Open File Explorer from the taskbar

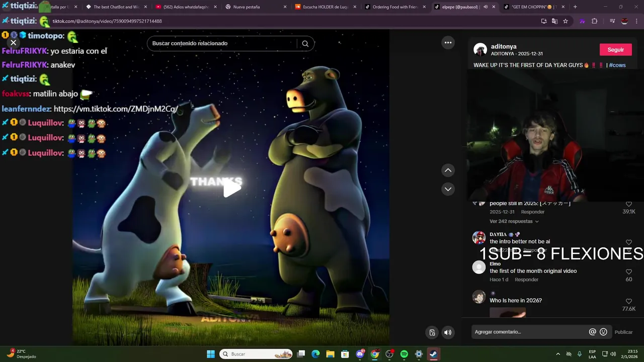(330, 354)
